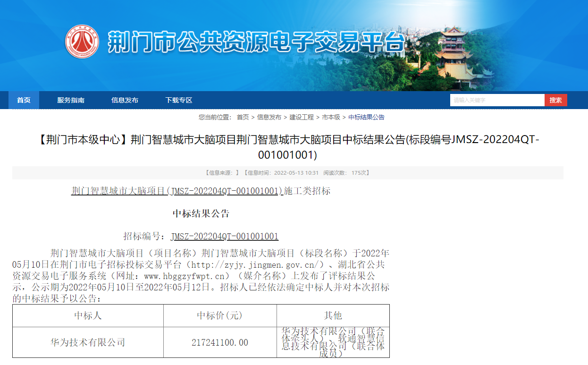Click the 中标价(元) table header
Screen dimensions: 588x365
click(220, 315)
